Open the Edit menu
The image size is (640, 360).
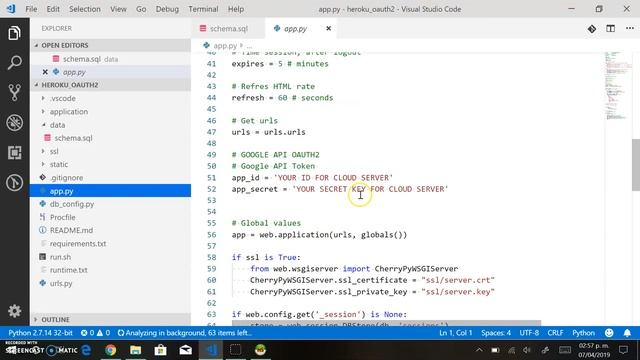53,9
